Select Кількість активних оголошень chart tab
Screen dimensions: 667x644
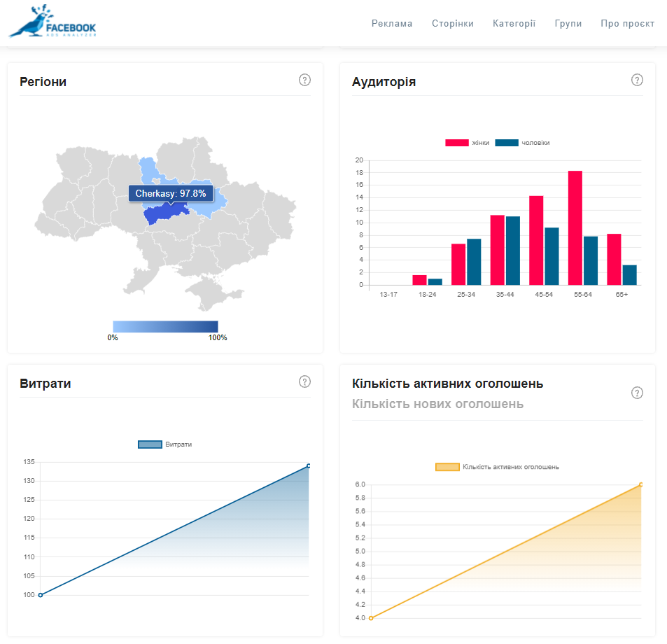click(x=447, y=384)
